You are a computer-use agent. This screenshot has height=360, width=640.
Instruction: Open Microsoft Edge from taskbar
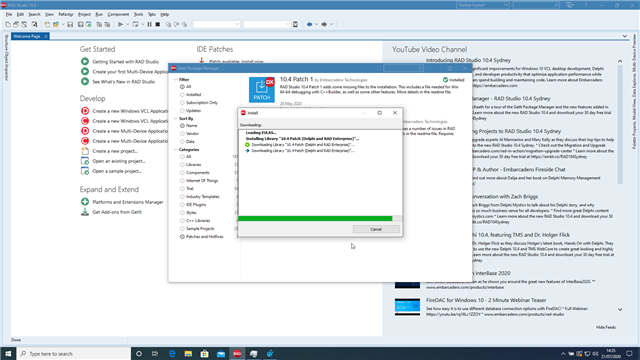(172, 353)
